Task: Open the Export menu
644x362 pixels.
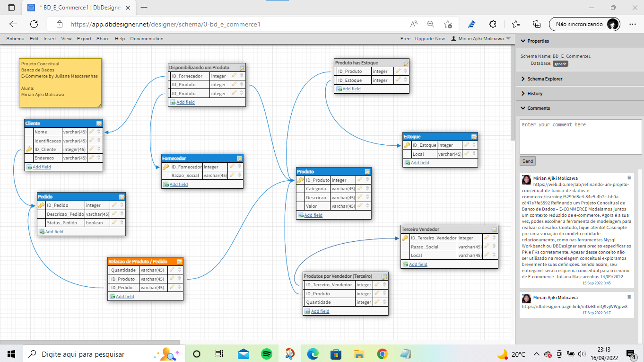Action: coord(84,38)
